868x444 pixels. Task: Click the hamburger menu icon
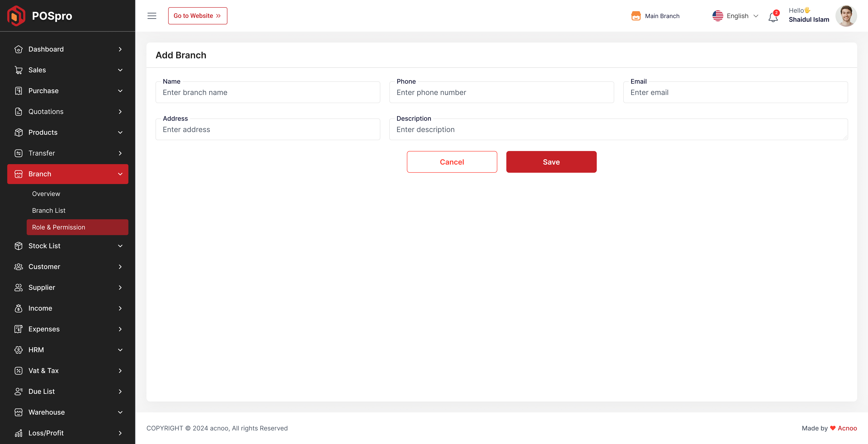coord(152,16)
